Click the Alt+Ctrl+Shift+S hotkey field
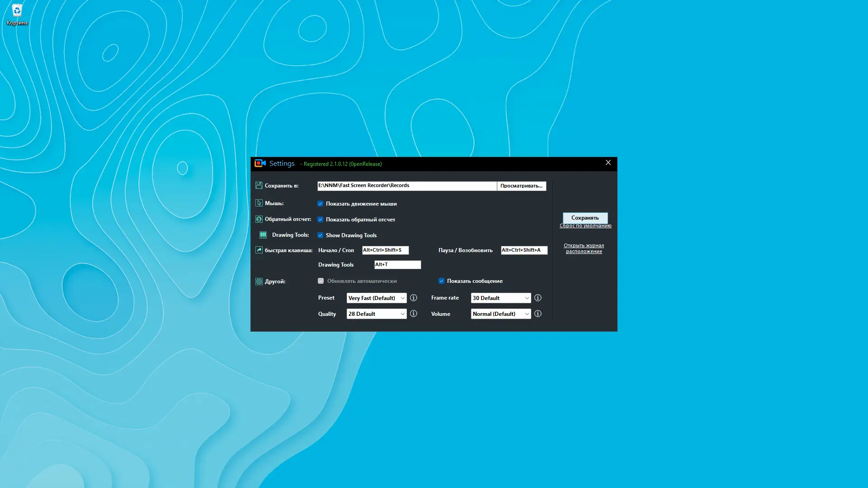 [x=385, y=250]
